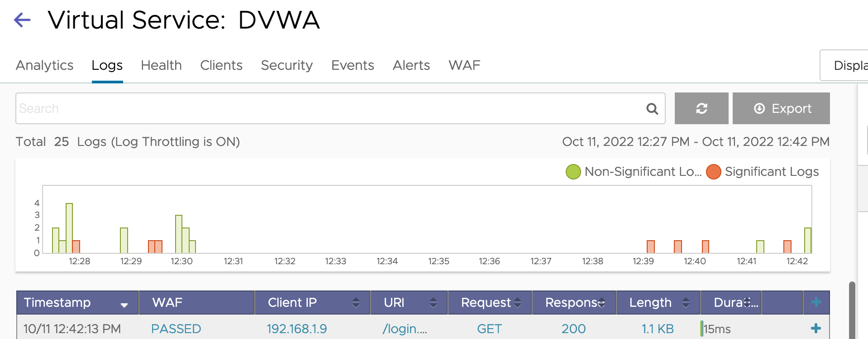Screen dimensions: 868x339
Task: Expand the 12:42:13 PM log row
Action: click(x=816, y=329)
